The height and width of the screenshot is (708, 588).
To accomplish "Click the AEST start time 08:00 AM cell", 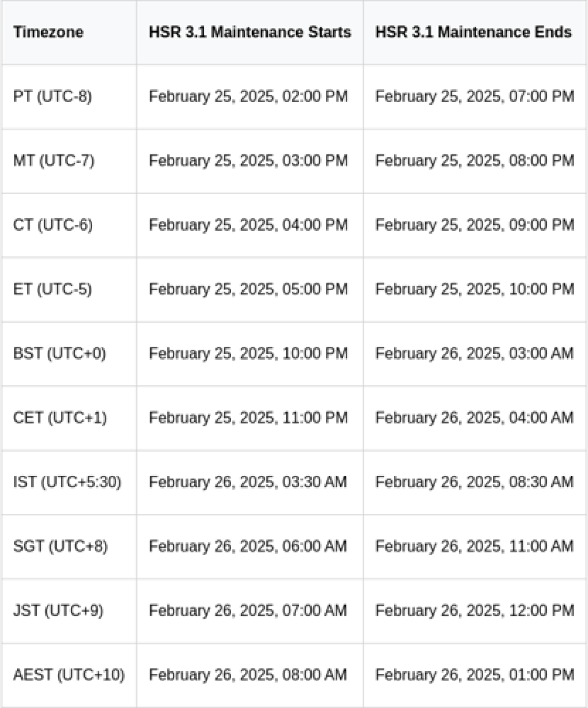I will tap(248, 675).
